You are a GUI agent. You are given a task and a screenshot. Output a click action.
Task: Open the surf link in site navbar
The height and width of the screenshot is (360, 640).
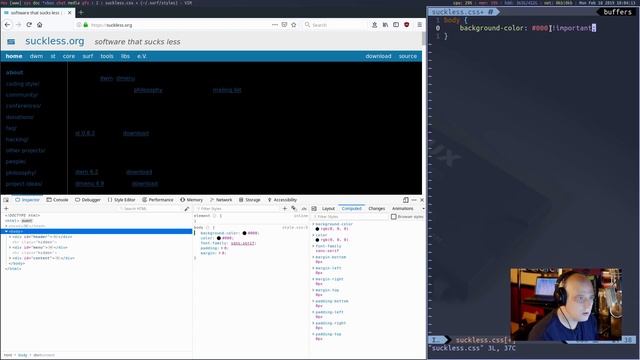88,56
